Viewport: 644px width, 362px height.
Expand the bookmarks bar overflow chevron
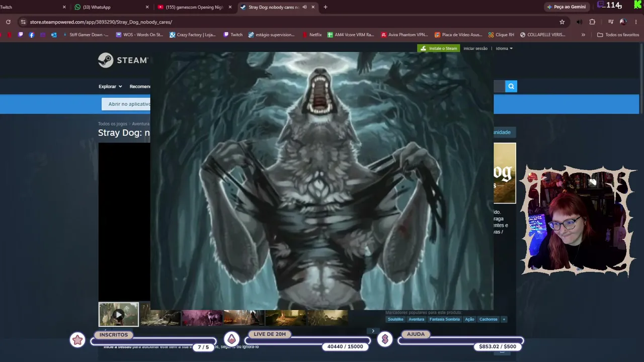pyautogui.click(x=583, y=35)
